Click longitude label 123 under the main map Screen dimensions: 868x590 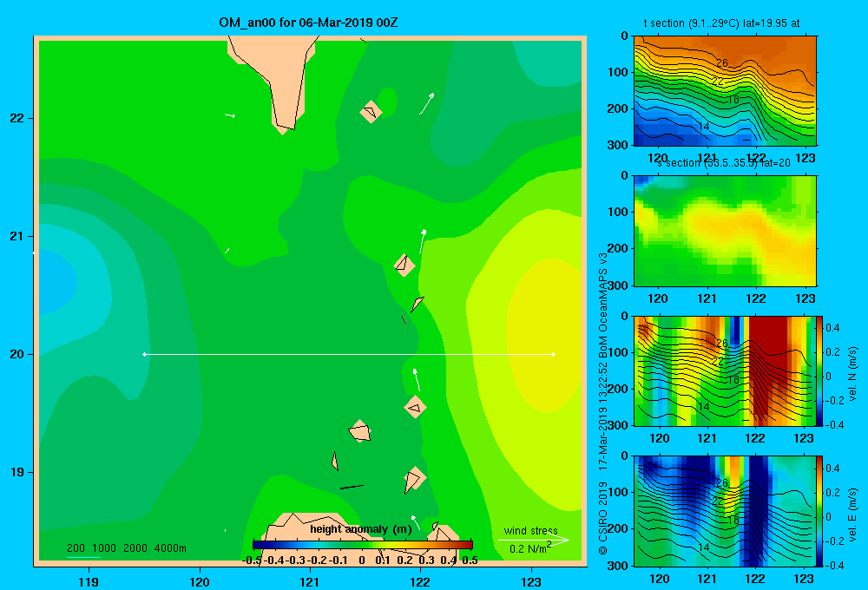point(531,581)
